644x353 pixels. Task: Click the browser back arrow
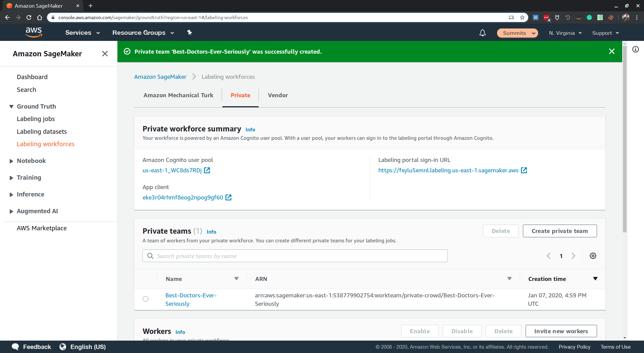pyautogui.click(x=7, y=17)
